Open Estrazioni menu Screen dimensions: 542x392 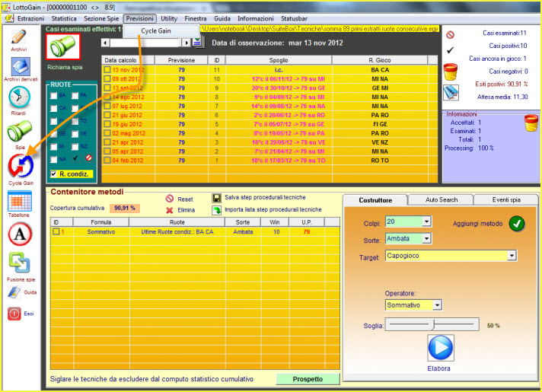click(x=30, y=19)
